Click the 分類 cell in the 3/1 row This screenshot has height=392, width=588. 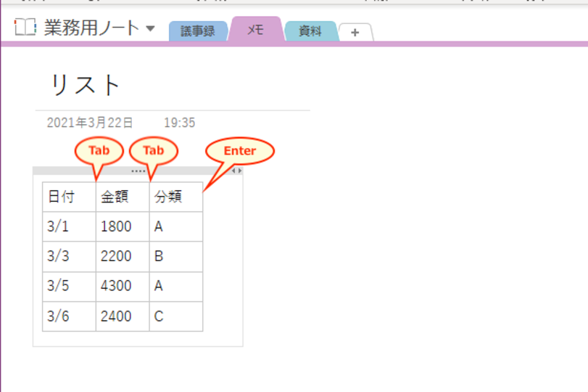pyautogui.click(x=176, y=226)
